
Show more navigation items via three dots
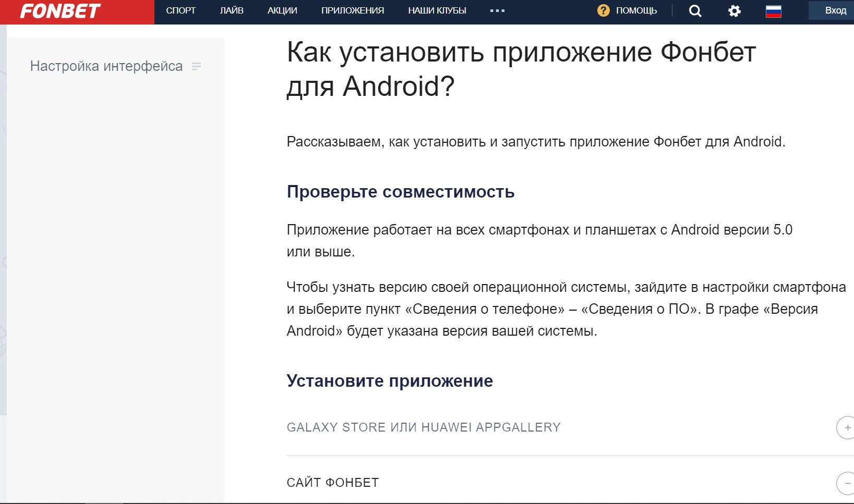click(x=497, y=10)
